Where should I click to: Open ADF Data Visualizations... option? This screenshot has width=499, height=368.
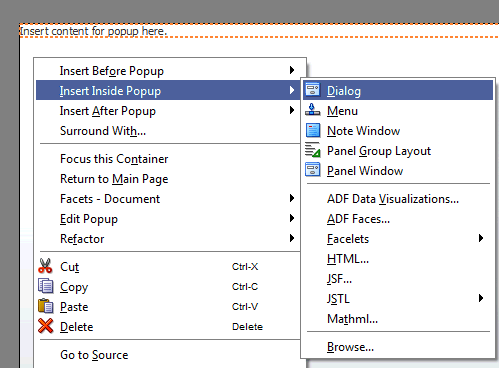(x=398, y=199)
